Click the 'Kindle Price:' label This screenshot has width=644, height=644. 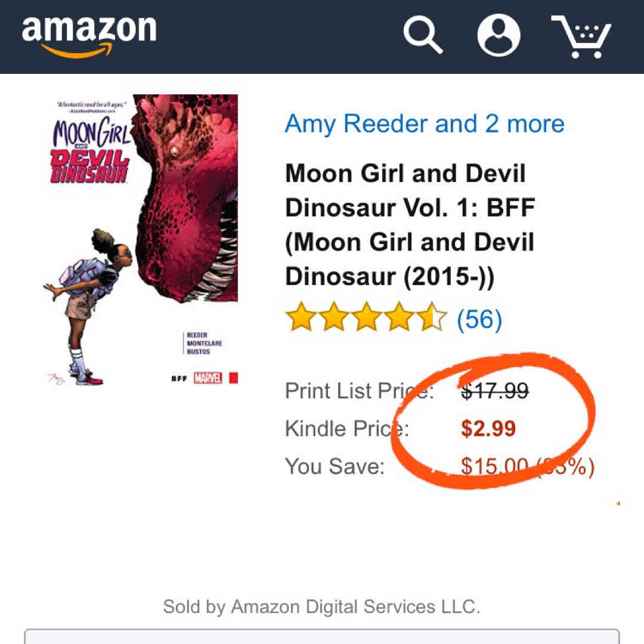pos(346,429)
